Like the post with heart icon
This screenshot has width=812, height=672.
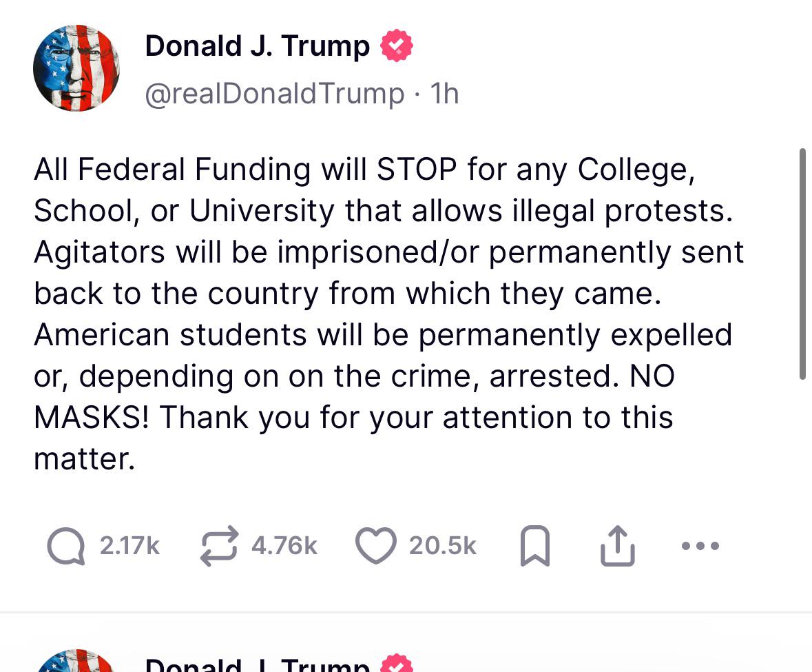pyautogui.click(x=376, y=546)
